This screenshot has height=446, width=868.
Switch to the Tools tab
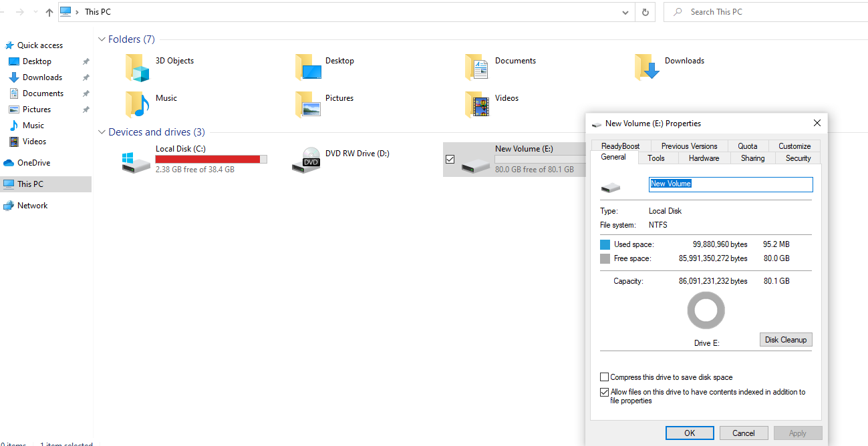pyautogui.click(x=657, y=158)
